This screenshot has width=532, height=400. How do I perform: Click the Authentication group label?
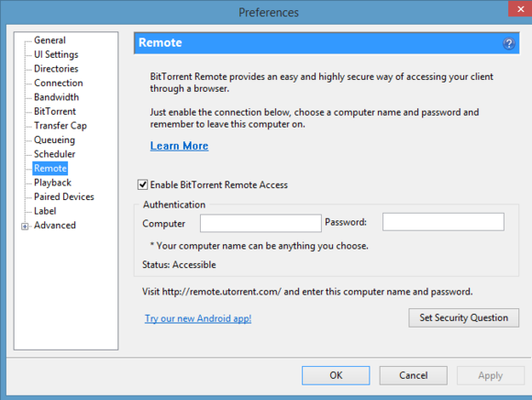click(174, 205)
